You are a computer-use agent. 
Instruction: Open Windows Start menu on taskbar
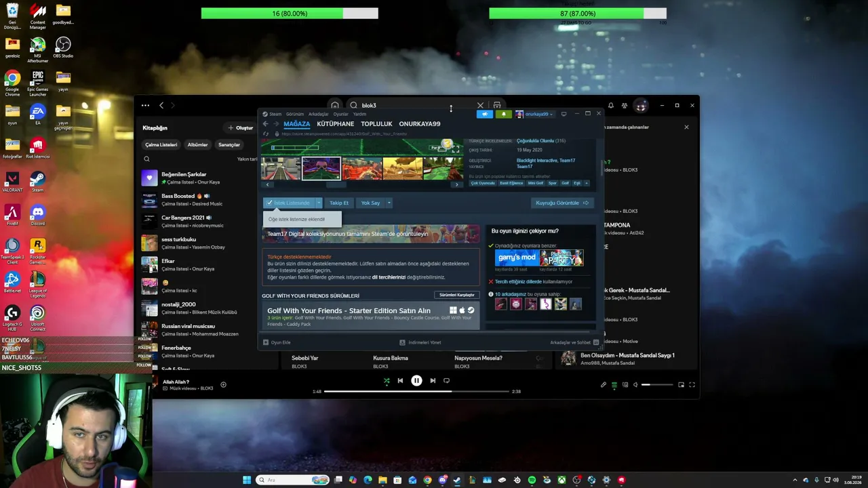(x=247, y=480)
